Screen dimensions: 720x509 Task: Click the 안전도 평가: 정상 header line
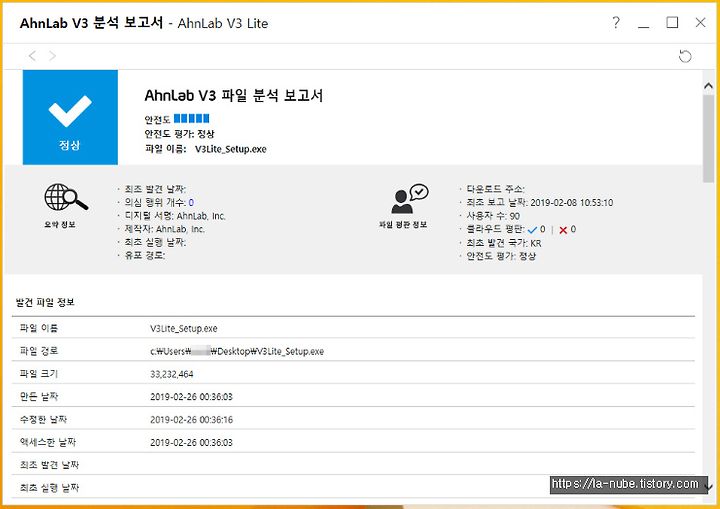[x=179, y=134]
